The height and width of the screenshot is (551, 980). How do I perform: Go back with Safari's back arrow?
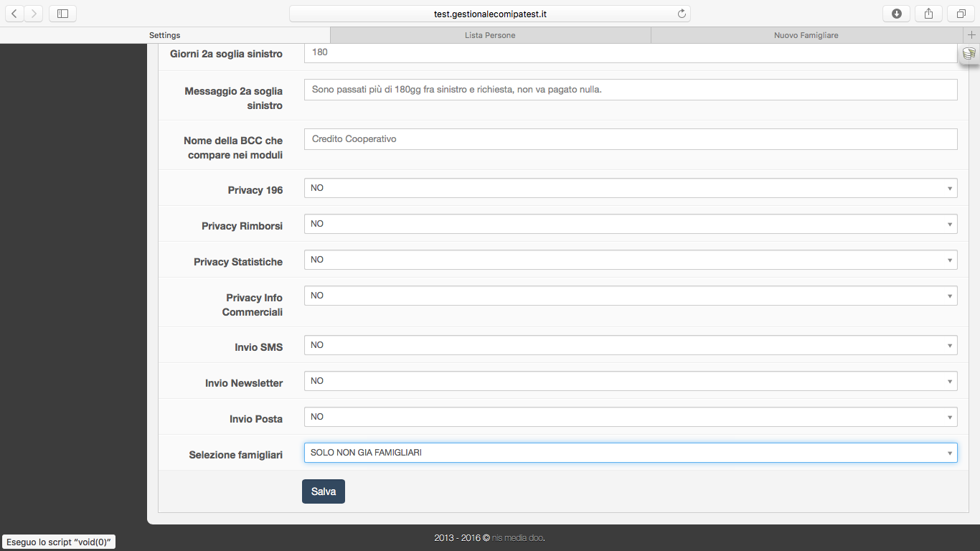pyautogui.click(x=14, y=13)
